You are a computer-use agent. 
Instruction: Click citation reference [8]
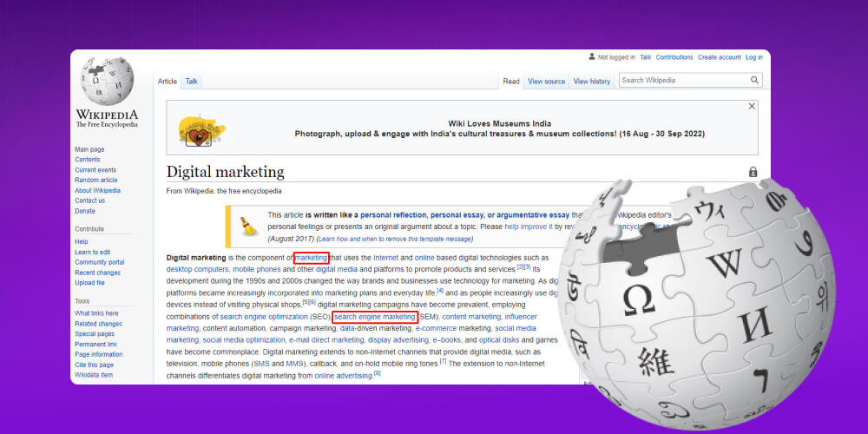click(x=378, y=373)
